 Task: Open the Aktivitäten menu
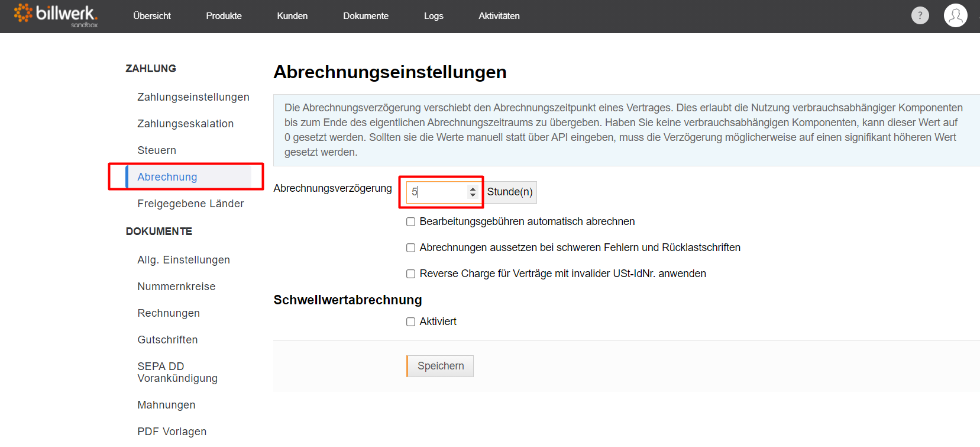coord(499,16)
